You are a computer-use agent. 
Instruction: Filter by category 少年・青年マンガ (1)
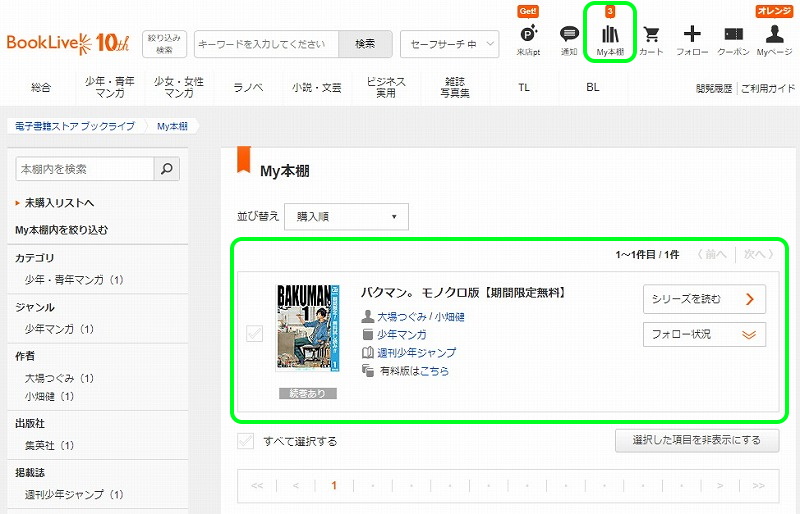click(74, 280)
